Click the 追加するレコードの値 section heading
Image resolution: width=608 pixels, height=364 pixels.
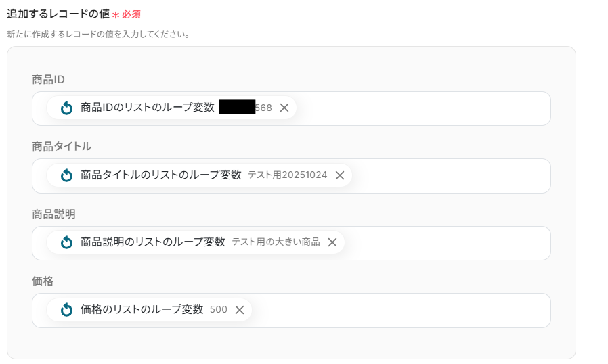tap(58, 14)
